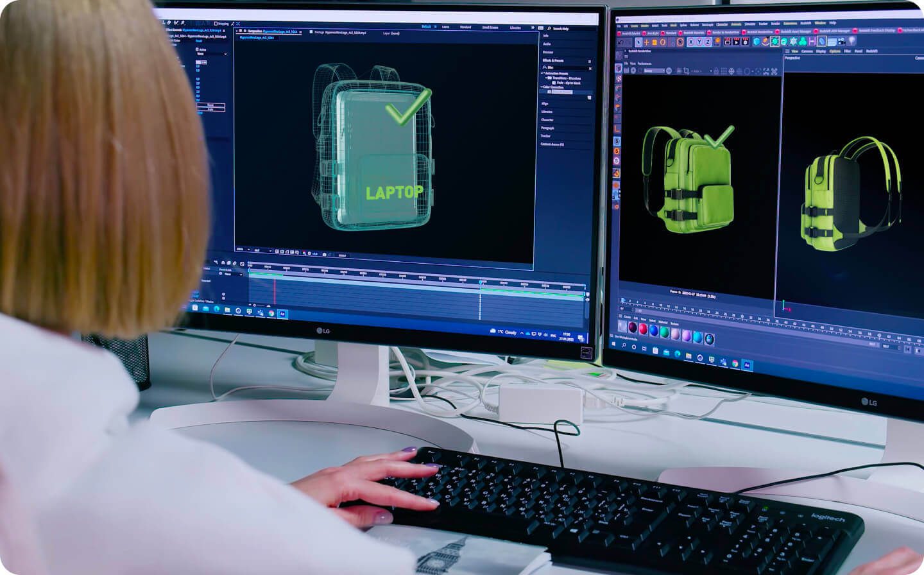
Task: Toggle the Z axis lock button
Action: pyautogui.click(x=707, y=42)
